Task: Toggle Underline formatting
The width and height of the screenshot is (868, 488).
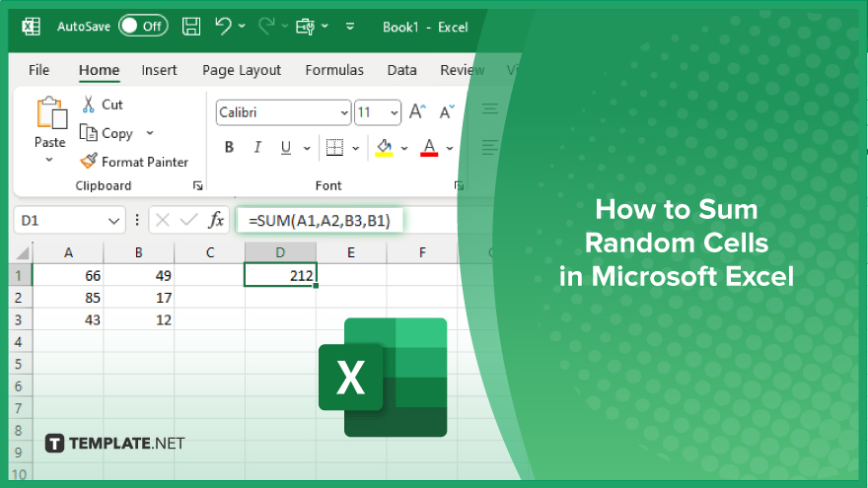Action: tap(286, 148)
